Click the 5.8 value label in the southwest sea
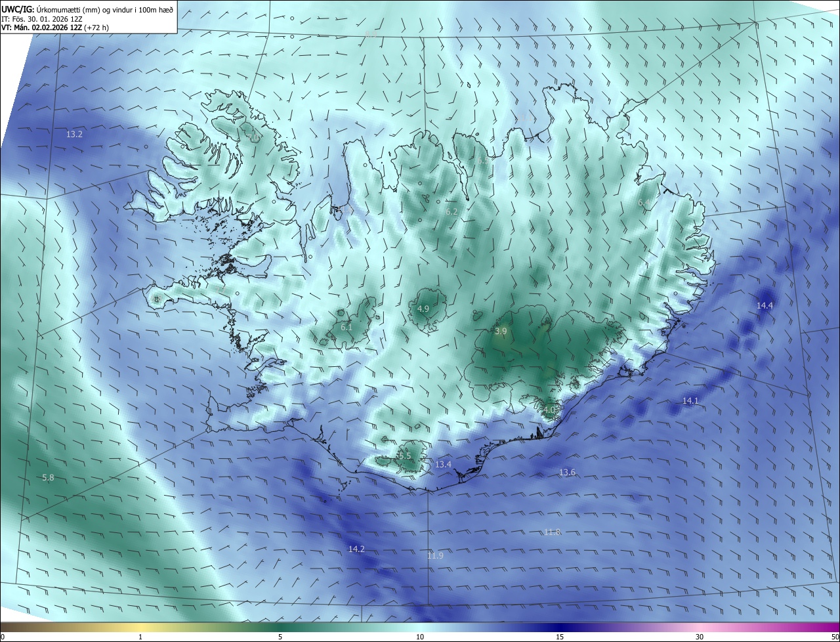 point(48,477)
